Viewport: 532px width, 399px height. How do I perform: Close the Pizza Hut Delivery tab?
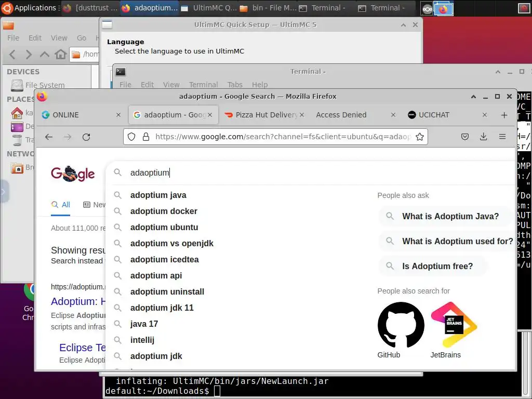pos(302,115)
